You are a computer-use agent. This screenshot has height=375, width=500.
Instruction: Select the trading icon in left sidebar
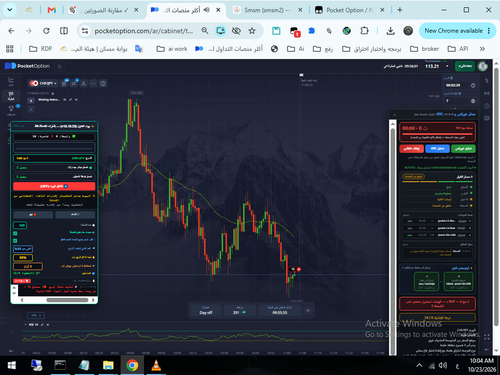(x=11, y=96)
